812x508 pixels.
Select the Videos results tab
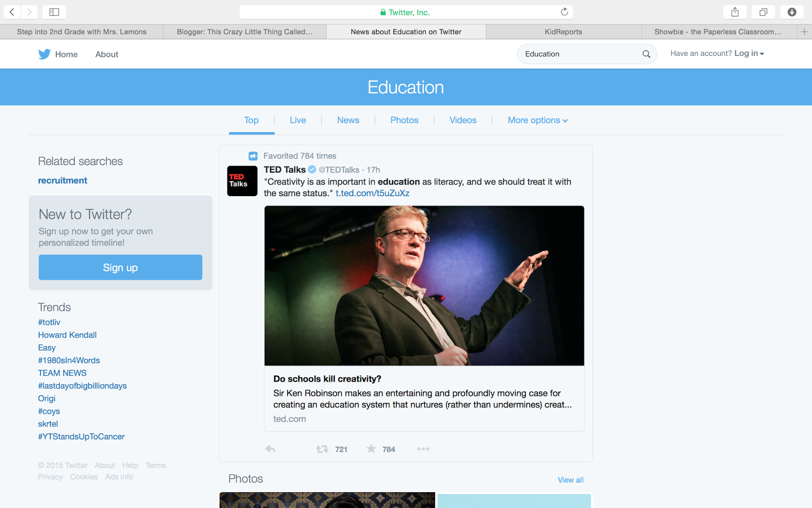click(x=463, y=120)
